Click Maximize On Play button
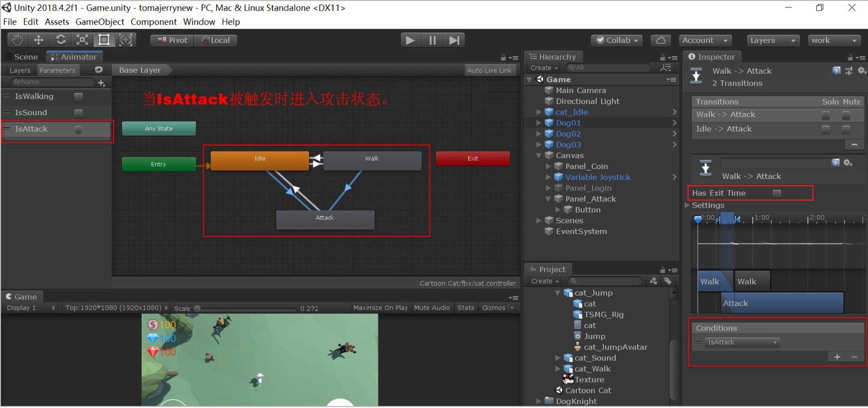 coord(380,308)
